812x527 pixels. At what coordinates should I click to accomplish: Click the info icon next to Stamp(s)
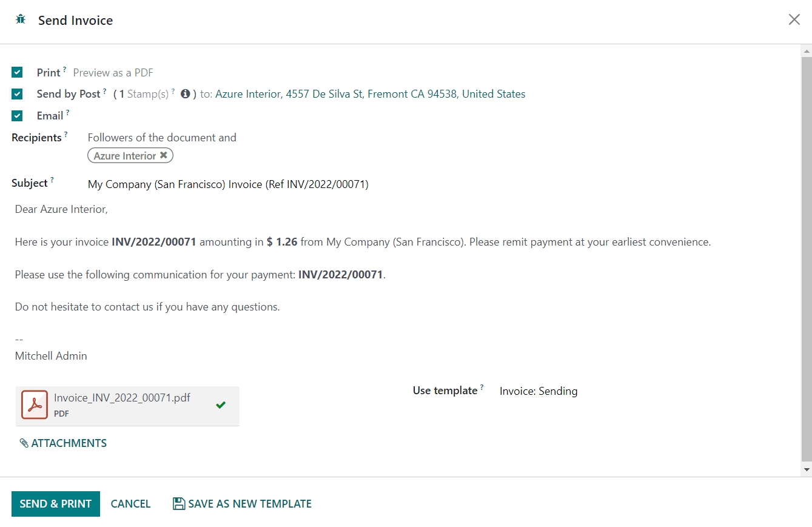click(x=186, y=94)
